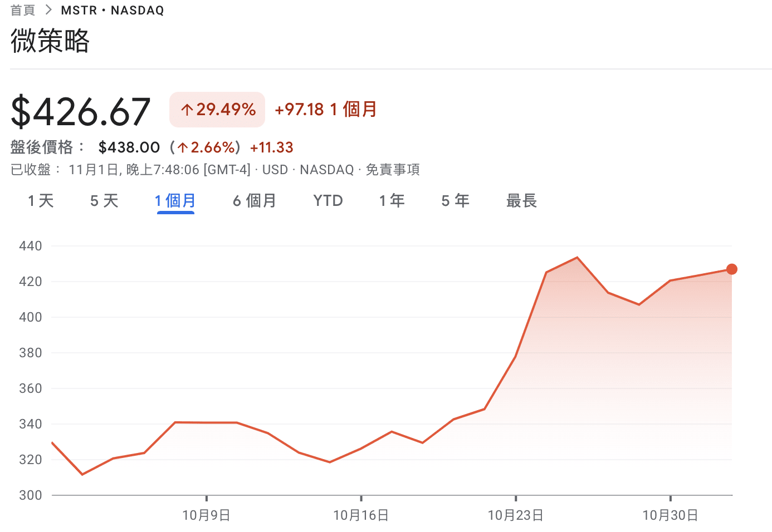Select the 1 天 time range tab
Viewport: 772px width, 532px height.
(41, 200)
